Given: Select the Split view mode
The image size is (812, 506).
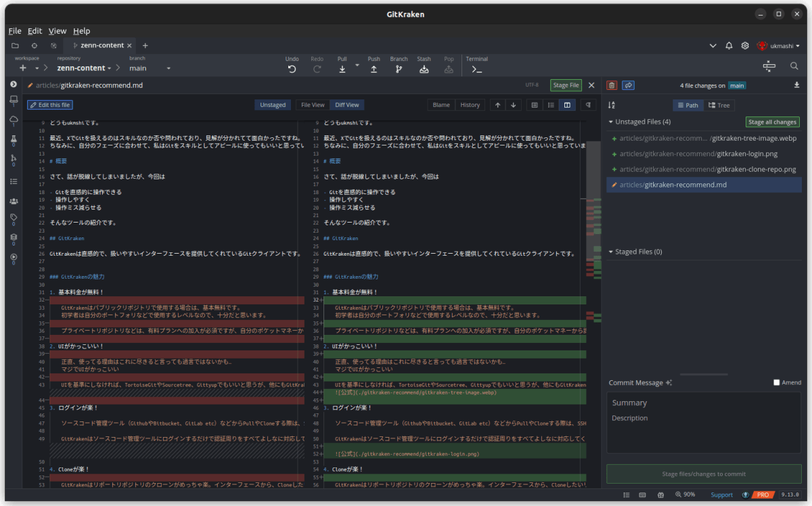Looking at the screenshot, I should pyautogui.click(x=567, y=105).
